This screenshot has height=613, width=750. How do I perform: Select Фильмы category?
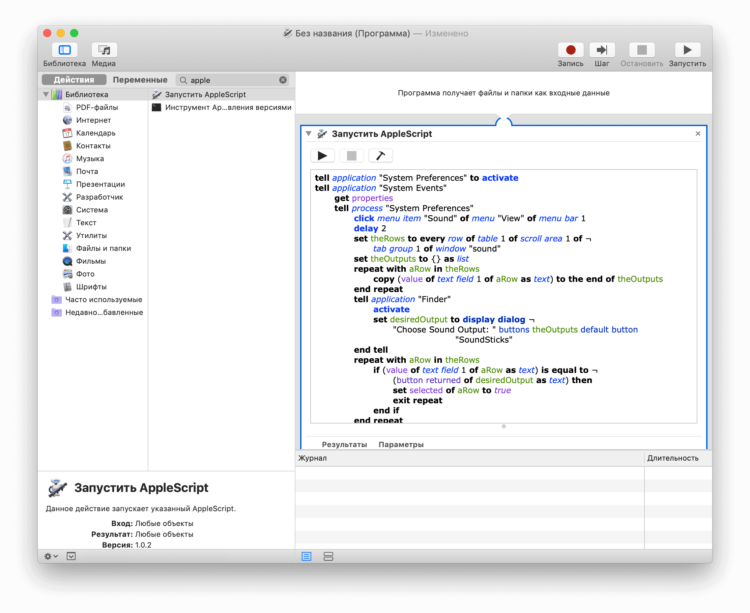click(94, 261)
